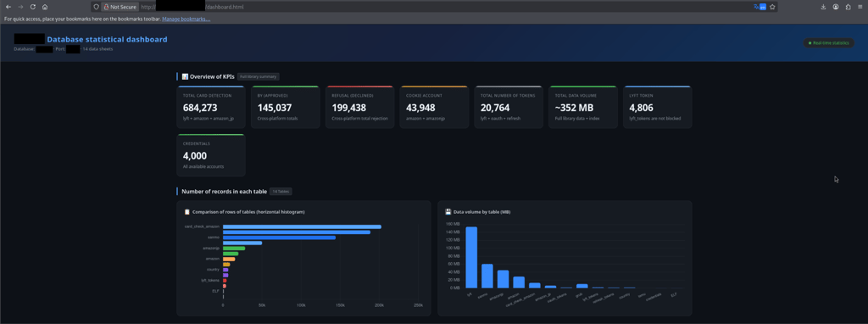
Task: Click the Cross-platform total rejection caption
Action: [x=359, y=119]
